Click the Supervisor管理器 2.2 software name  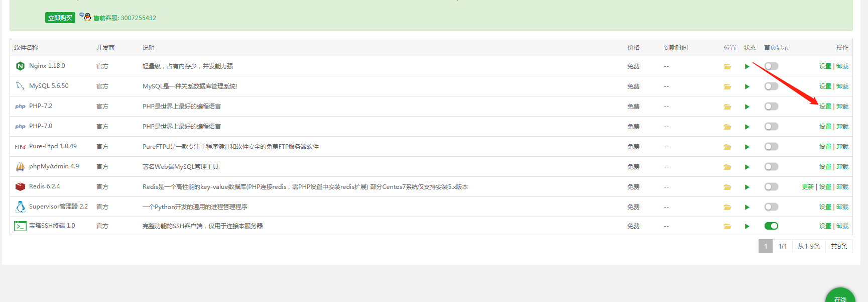coord(58,207)
